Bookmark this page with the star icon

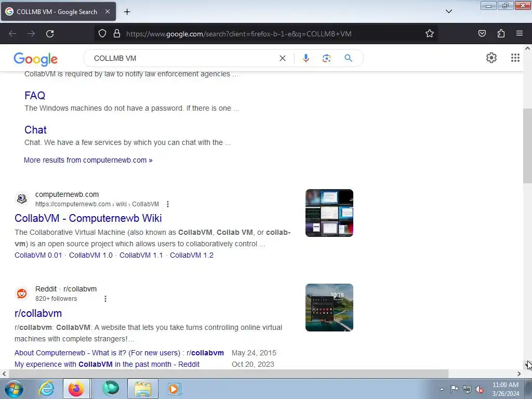430,33
